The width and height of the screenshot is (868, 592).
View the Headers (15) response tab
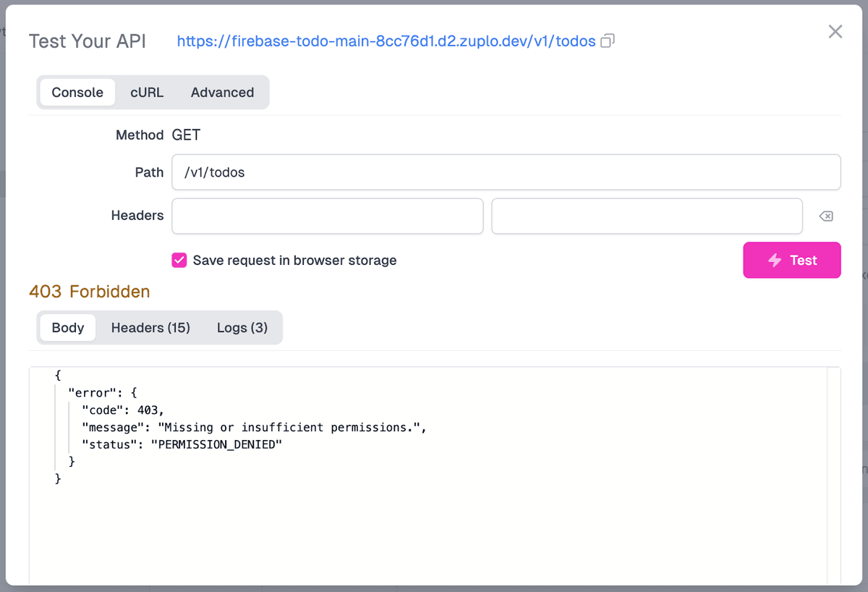150,327
